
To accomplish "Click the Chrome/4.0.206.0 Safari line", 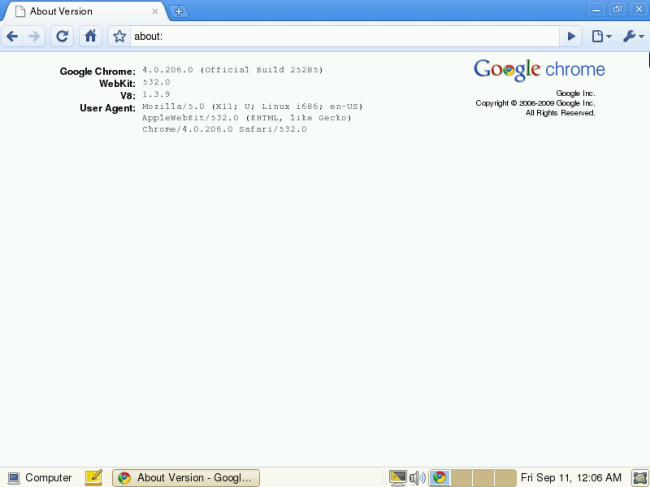I will 224,129.
